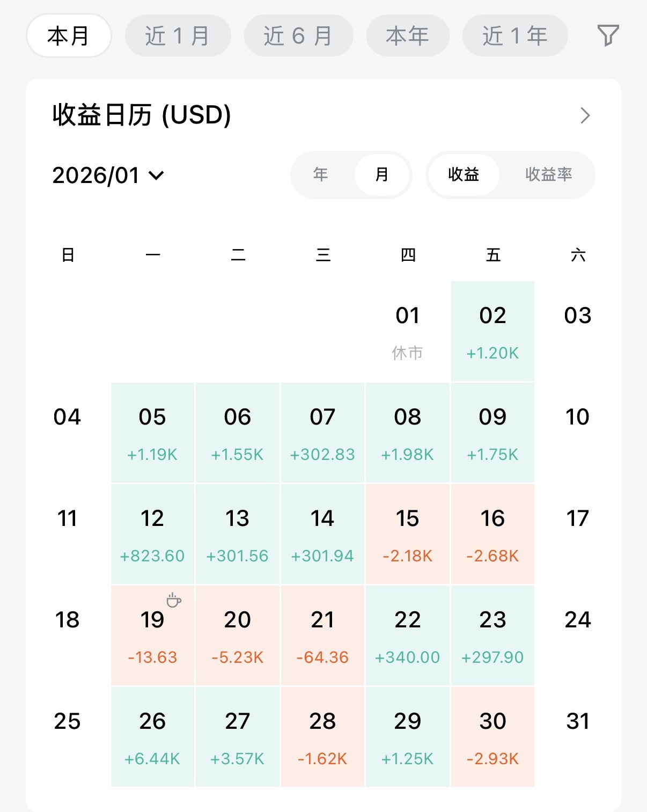Open day 26 with +6.44K gain
The height and width of the screenshot is (812, 647).
[152, 736]
